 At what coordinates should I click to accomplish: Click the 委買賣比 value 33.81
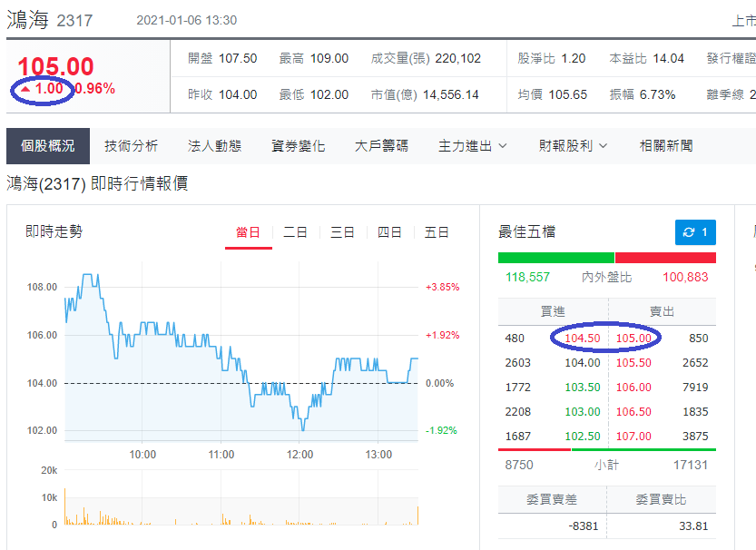(693, 526)
